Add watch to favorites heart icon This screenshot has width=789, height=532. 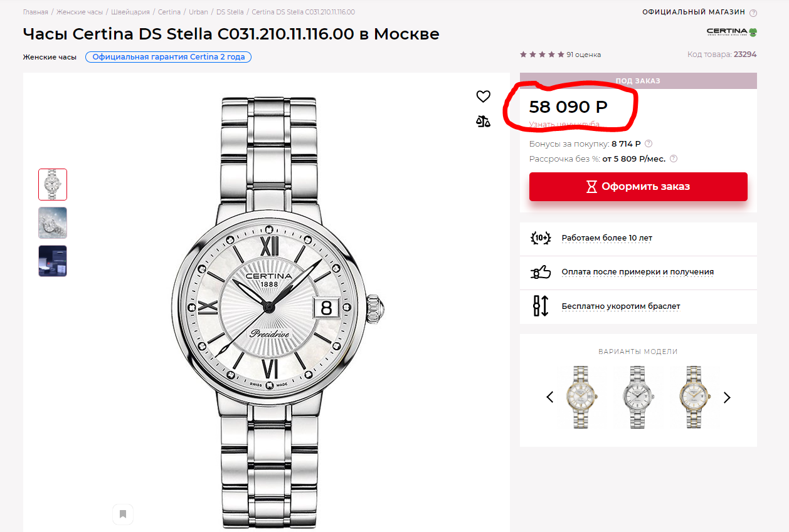[483, 96]
